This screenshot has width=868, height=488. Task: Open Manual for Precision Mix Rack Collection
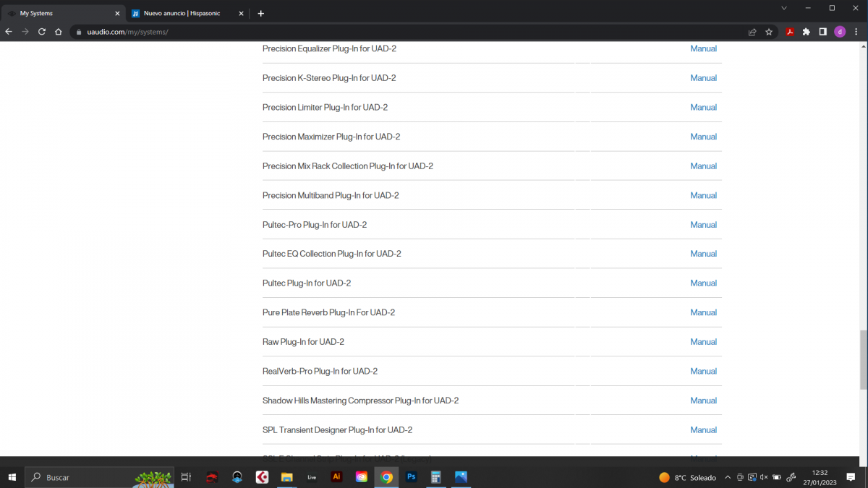point(703,166)
